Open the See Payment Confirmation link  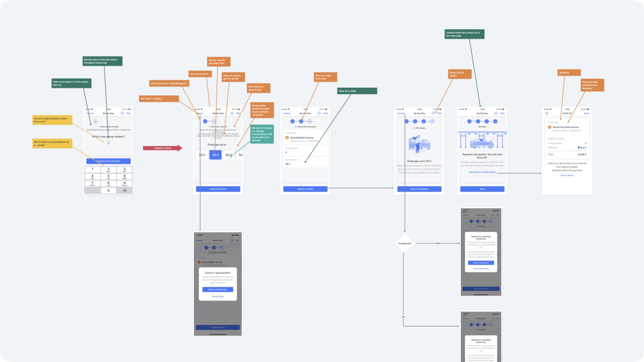click(482, 172)
